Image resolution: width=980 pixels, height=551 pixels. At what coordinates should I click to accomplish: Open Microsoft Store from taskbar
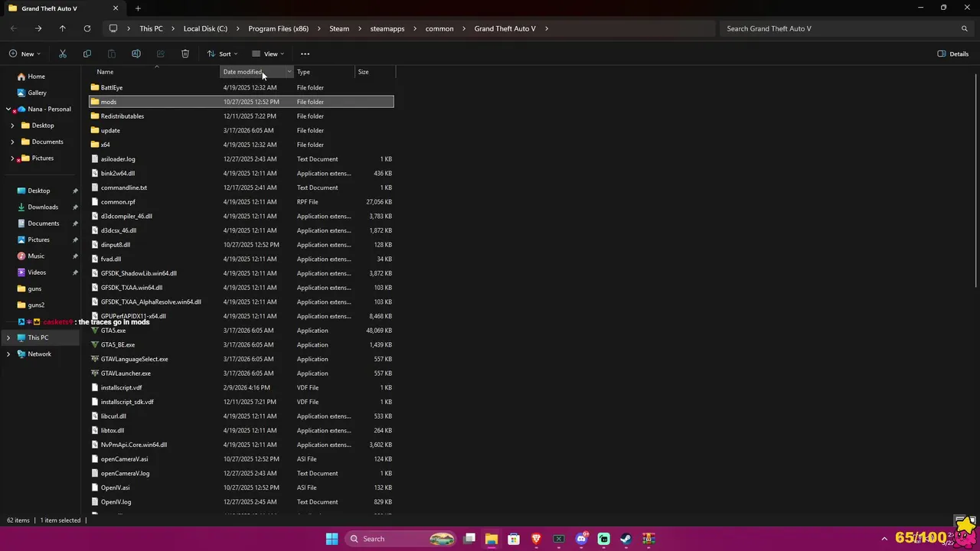[x=514, y=539]
